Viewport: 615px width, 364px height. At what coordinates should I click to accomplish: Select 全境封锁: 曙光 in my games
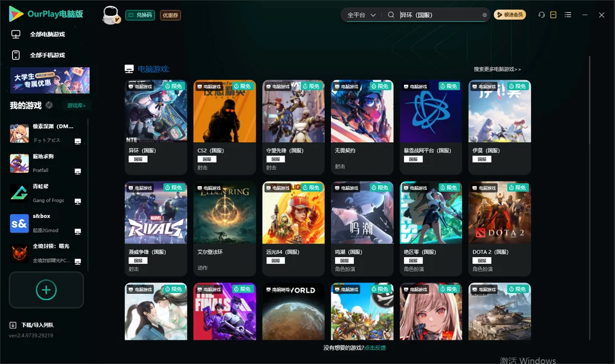[x=46, y=254]
